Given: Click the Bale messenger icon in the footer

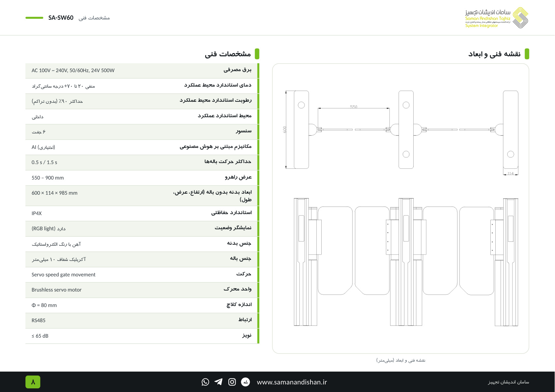Looking at the screenshot, I should (x=246, y=382).
